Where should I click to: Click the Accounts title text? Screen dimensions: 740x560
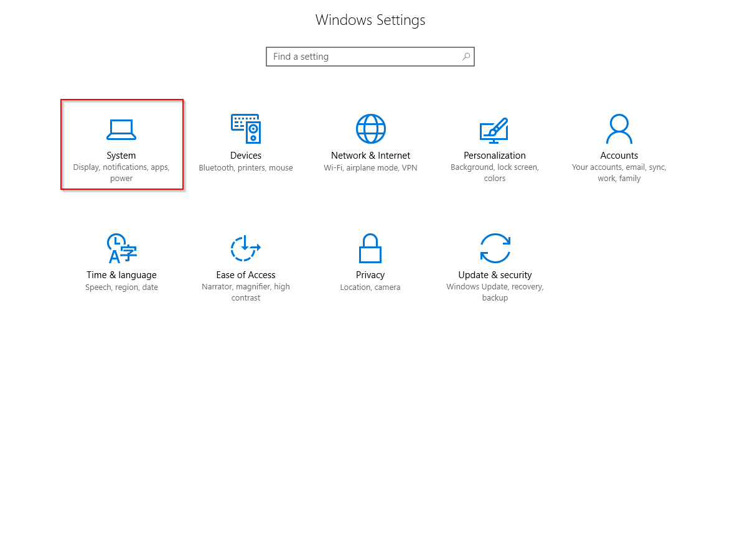619,156
